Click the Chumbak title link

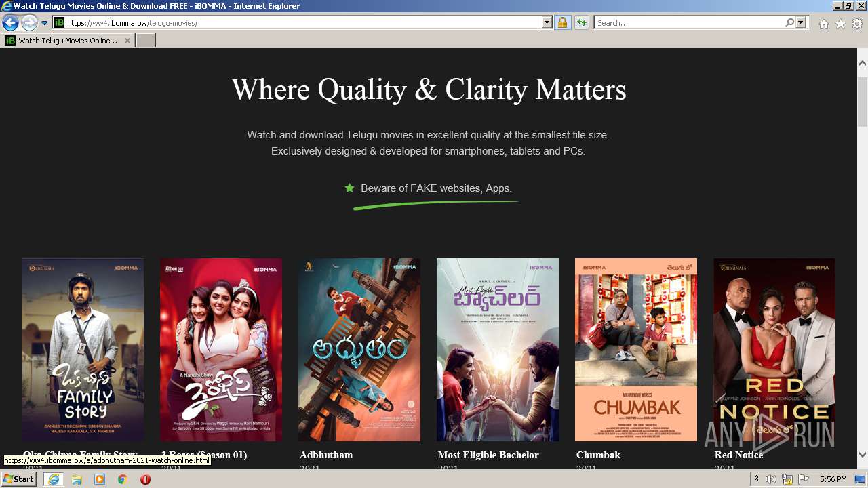click(x=598, y=455)
